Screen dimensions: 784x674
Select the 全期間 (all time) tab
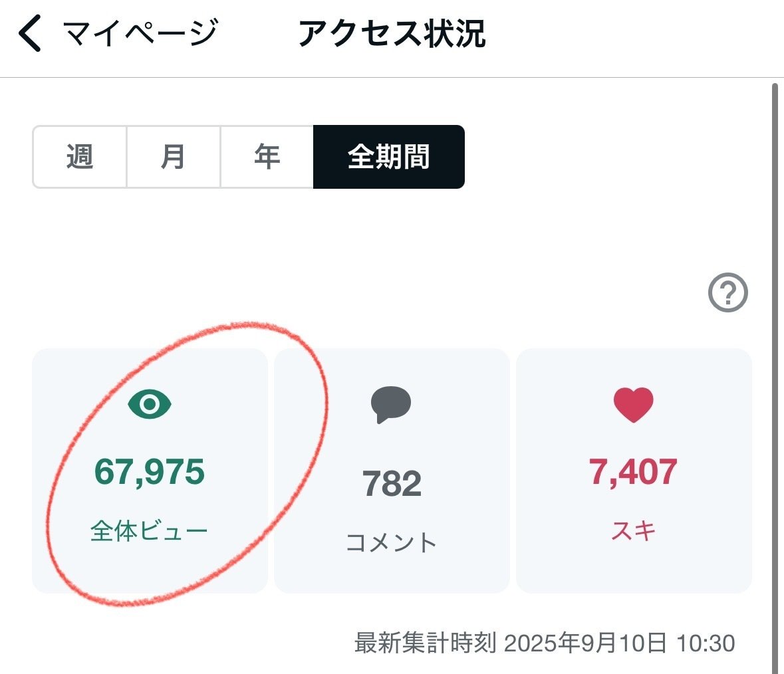pyautogui.click(x=388, y=157)
